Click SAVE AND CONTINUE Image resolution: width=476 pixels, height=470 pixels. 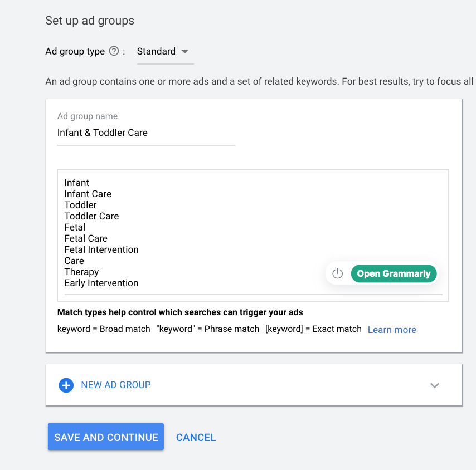point(105,437)
